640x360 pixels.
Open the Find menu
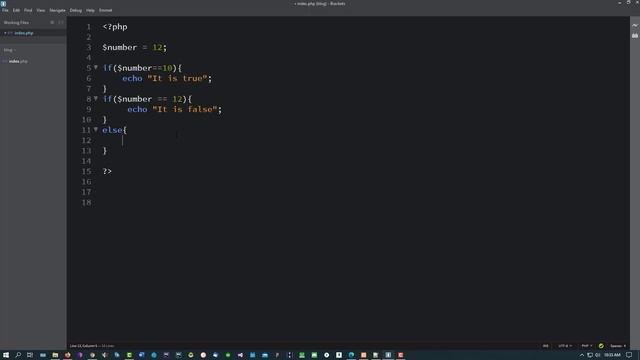pyautogui.click(x=28, y=10)
